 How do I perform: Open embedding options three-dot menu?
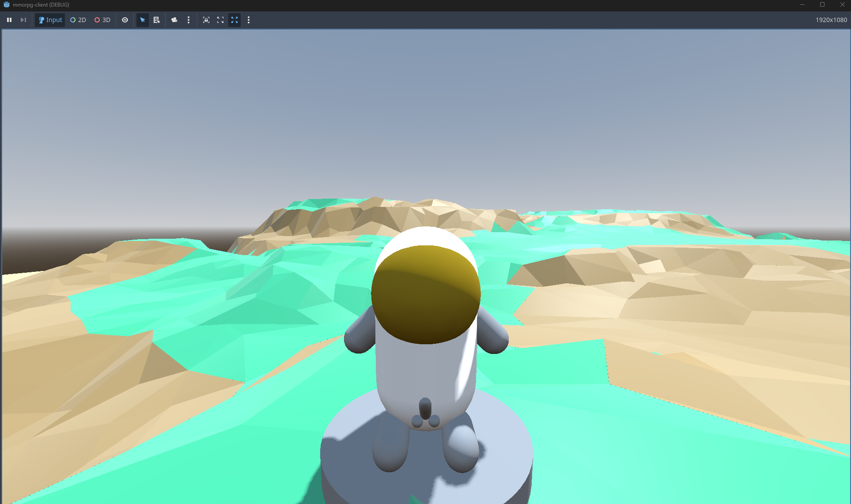249,20
